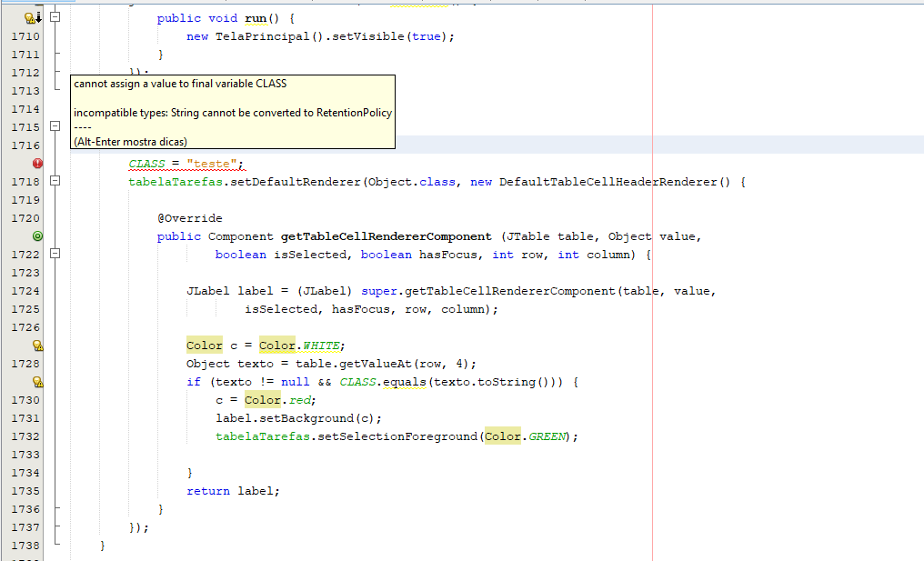This screenshot has width=924, height=561.
Task: Click line number 1720 in the gutter
Action: tap(25, 218)
